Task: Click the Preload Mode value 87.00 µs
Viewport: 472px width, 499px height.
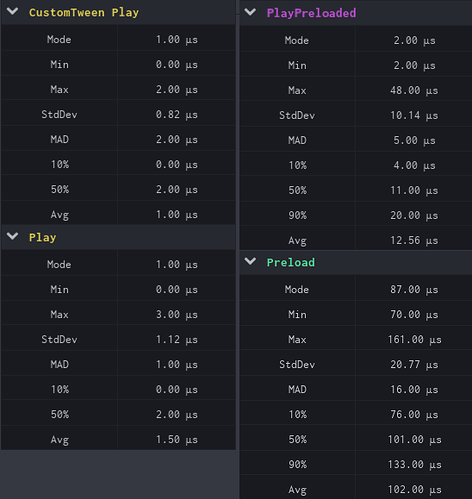Action: [414, 289]
